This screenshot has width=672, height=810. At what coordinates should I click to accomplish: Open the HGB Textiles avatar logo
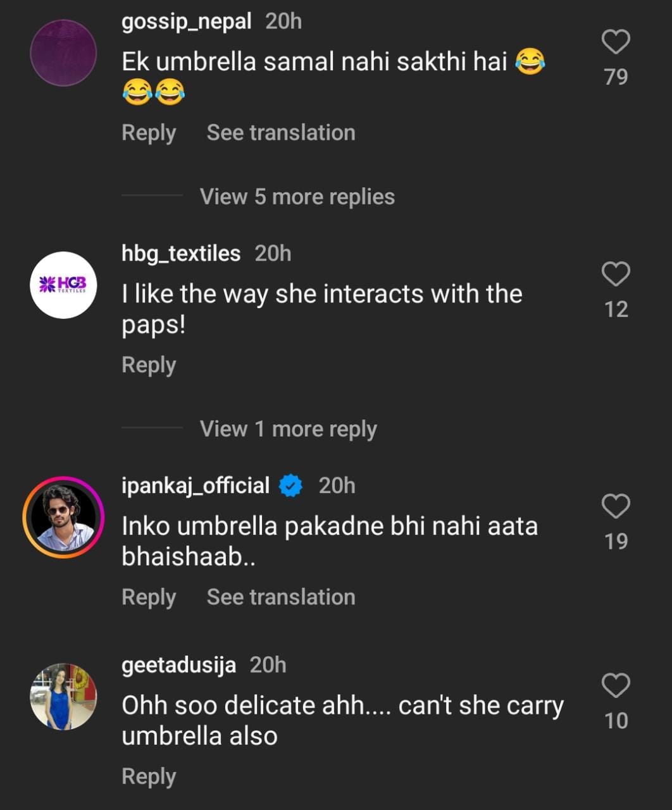coord(63,285)
